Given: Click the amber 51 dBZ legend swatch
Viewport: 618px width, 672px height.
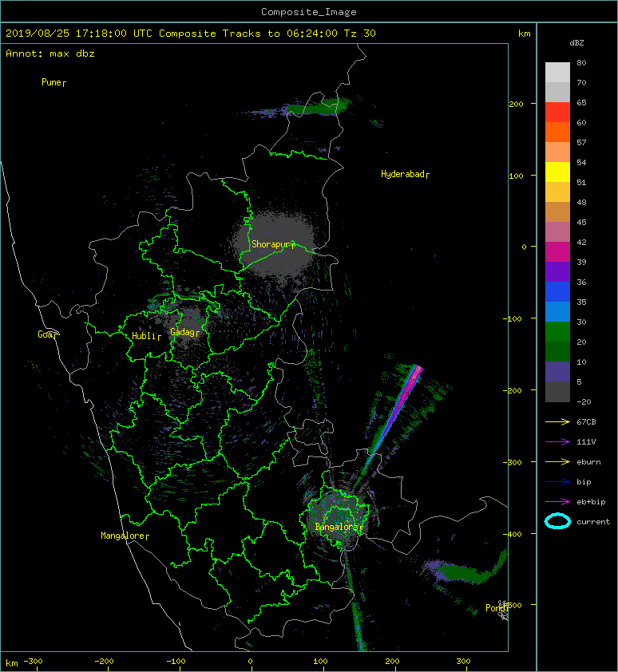Looking at the screenshot, I should pos(557,192).
